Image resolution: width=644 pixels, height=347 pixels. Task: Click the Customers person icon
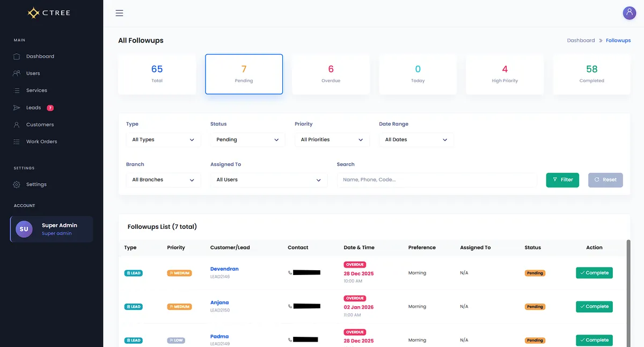click(x=17, y=125)
